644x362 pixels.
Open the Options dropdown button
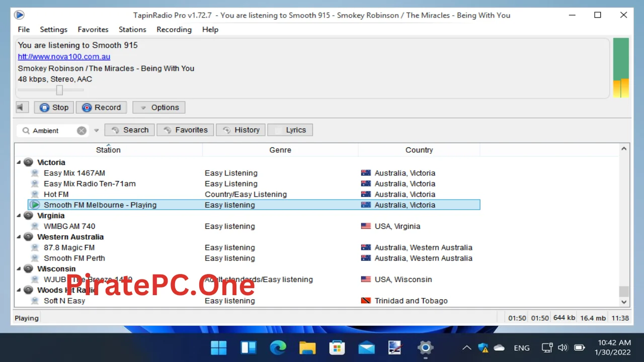pos(159,108)
